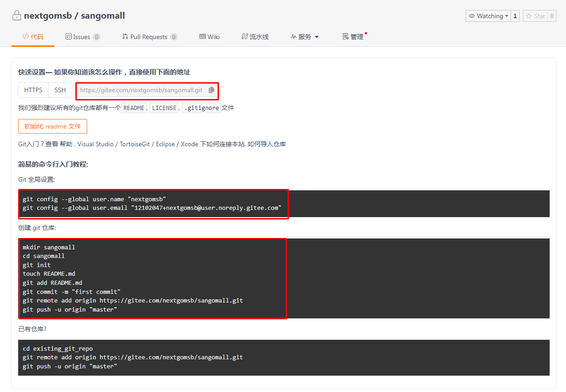Click the Git 全局设置 label
The height and width of the screenshot is (392, 566).
click(36, 179)
